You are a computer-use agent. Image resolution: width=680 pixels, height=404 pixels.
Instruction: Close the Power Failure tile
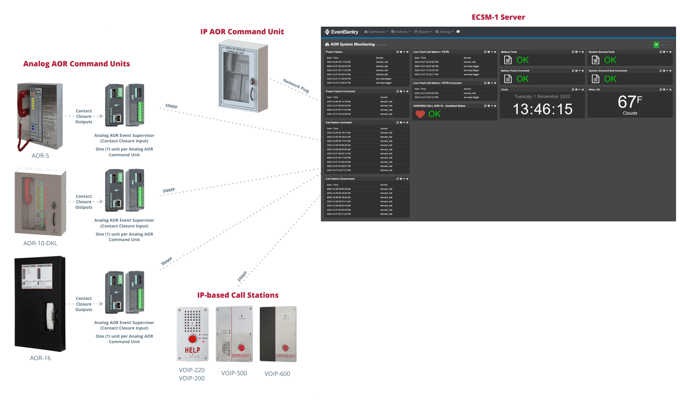[x=407, y=52]
